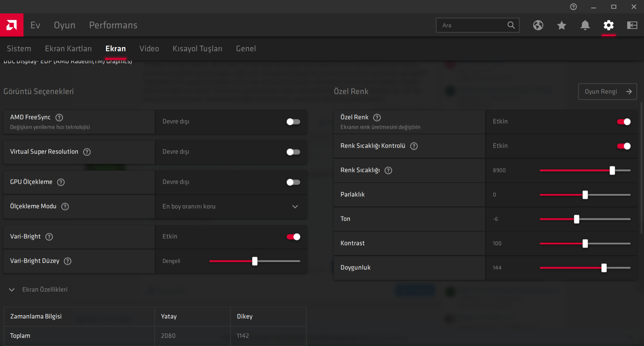Viewport: 644px width, 346px height.
Task: Click the Vari-Bright Düzey slider handle
Action: point(255,261)
